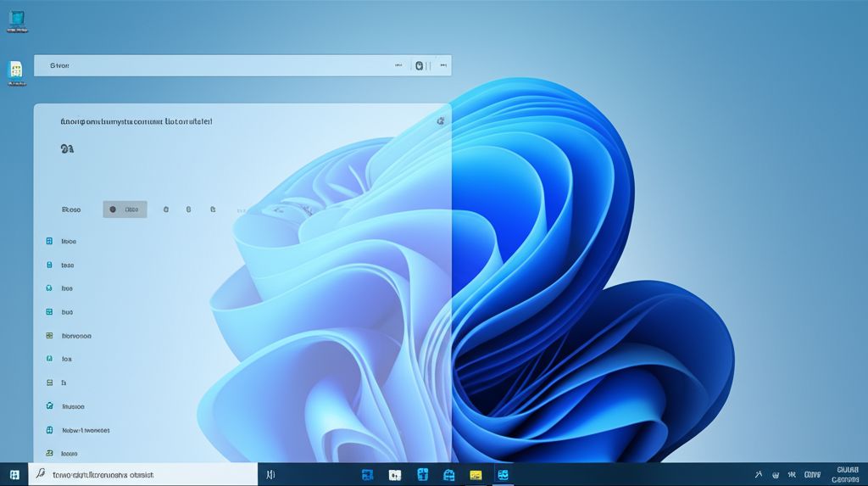Toggle the gray button with the dark dot
Screen dimensions: 868x486
[125, 209]
